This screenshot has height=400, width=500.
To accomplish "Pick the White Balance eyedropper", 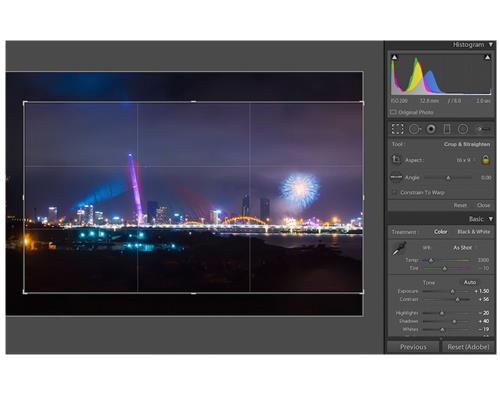I will coord(399,249).
